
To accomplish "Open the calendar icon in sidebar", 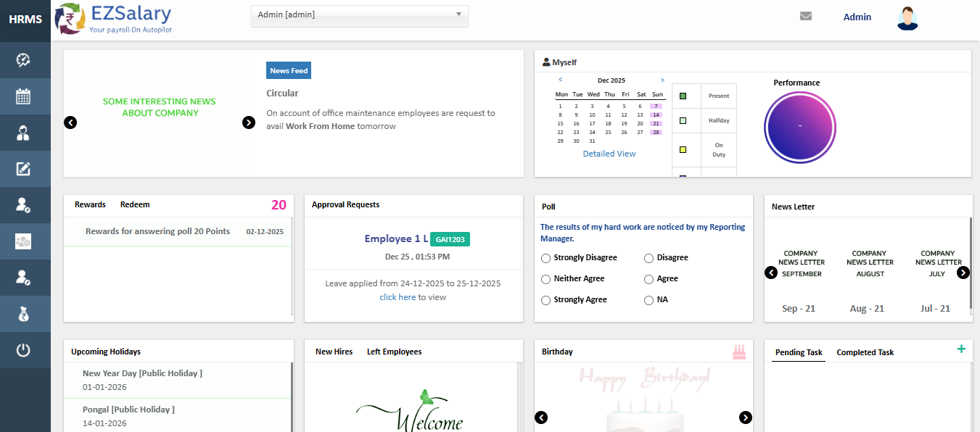I will click(x=23, y=96).
